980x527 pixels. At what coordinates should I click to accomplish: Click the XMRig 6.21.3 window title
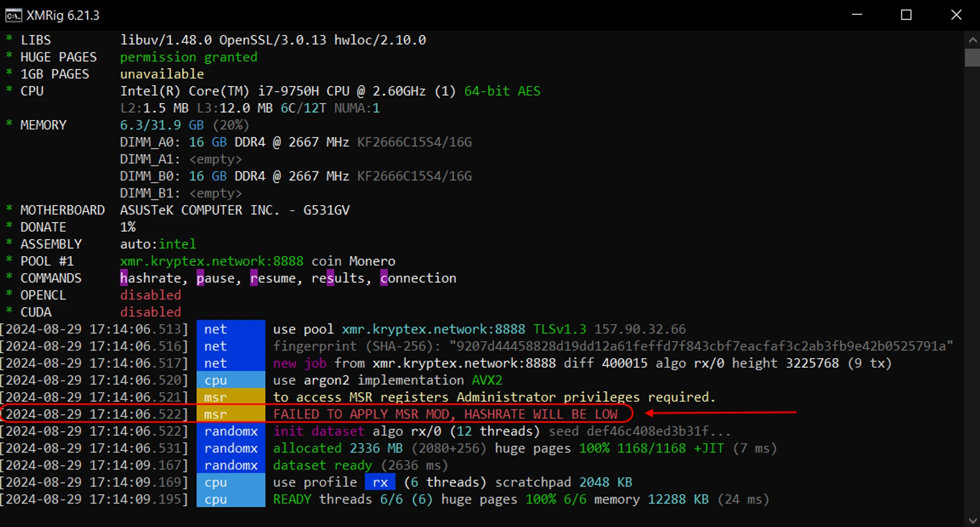click(63, 16)
